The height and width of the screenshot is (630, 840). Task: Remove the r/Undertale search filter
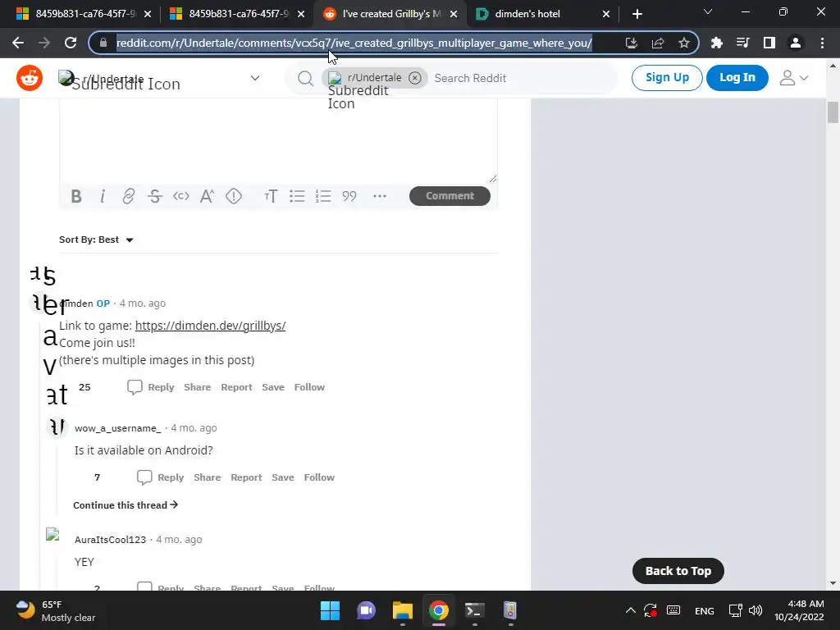point(414,78)
